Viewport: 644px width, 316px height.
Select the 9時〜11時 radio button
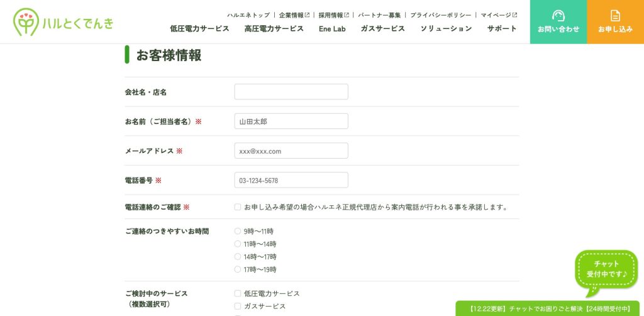tap(237, 232)
